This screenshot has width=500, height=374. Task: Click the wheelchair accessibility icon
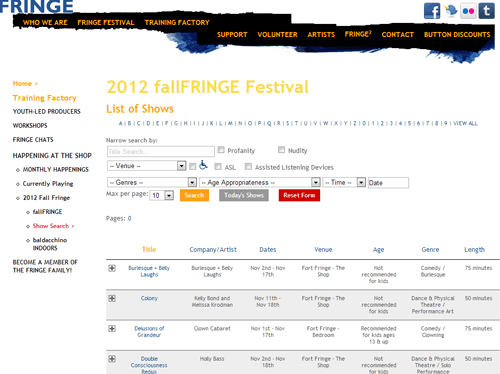click(x=203, y=165)
